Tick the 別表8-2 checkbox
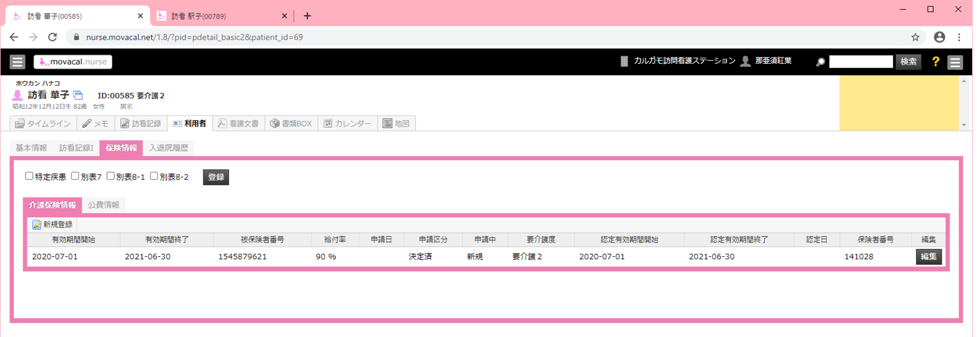Viewport: 980px width, 337px height. pos(154,176)
